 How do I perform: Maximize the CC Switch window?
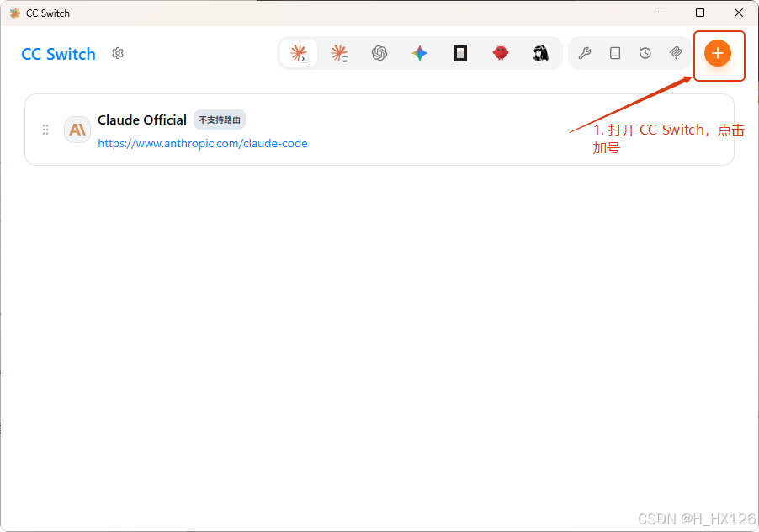tap(700, 13)
